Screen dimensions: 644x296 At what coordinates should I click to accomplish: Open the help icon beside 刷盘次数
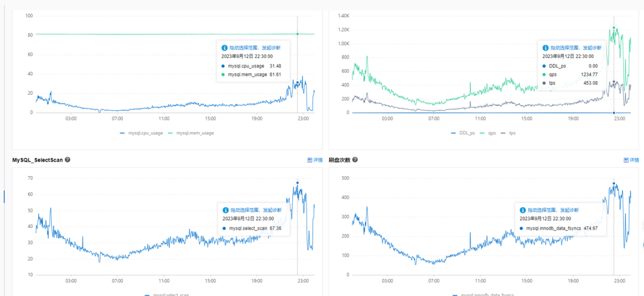(x=354, y=159)
